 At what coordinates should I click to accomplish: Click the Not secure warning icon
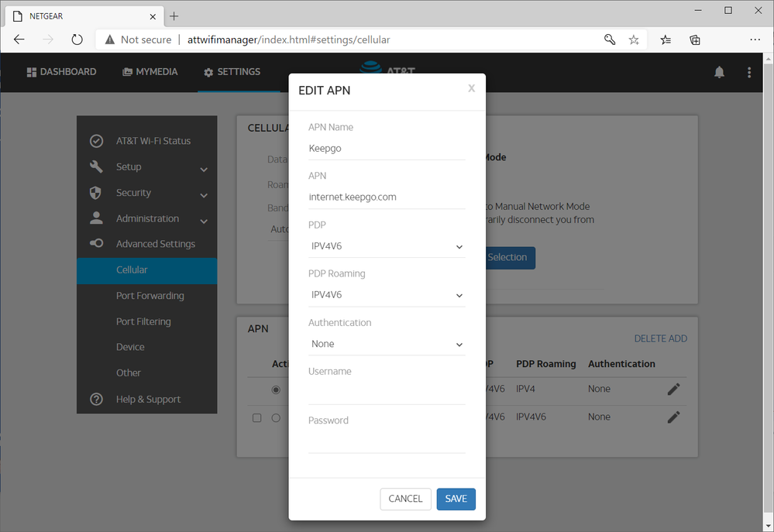point(110,39)
